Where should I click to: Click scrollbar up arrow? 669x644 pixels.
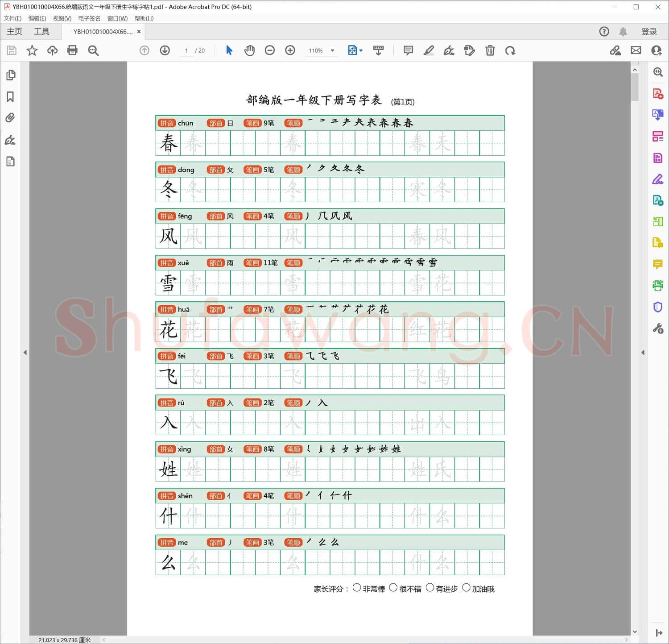tap(635, 70)
